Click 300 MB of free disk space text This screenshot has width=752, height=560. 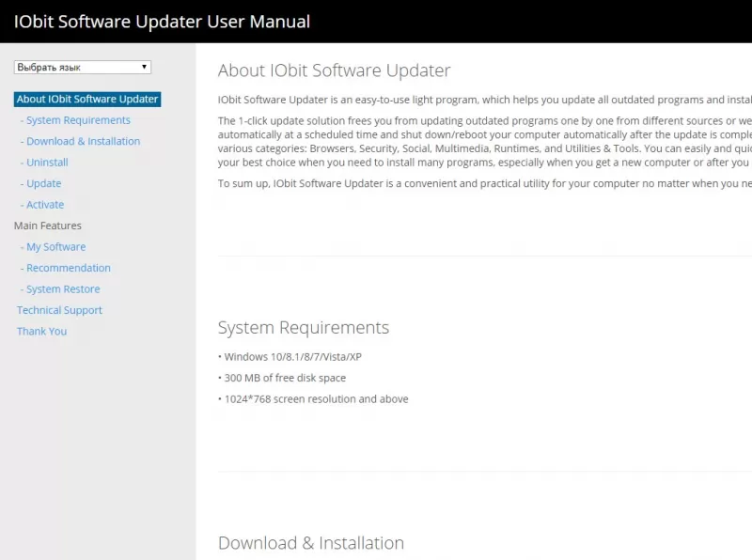point(285,378)
